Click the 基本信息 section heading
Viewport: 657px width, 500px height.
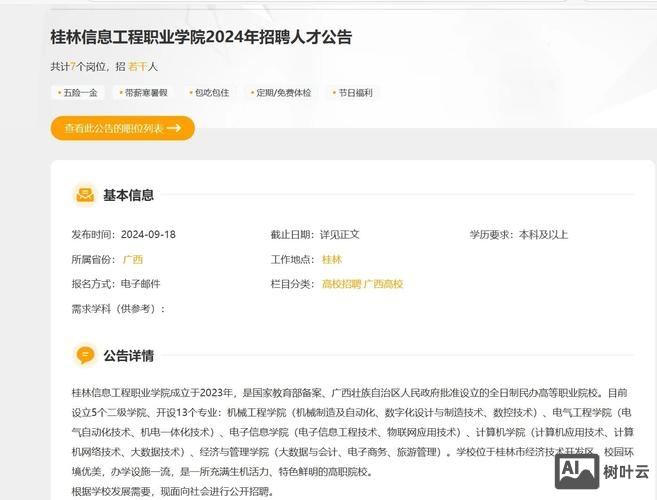pyautogui.click(x=129, y=195)
